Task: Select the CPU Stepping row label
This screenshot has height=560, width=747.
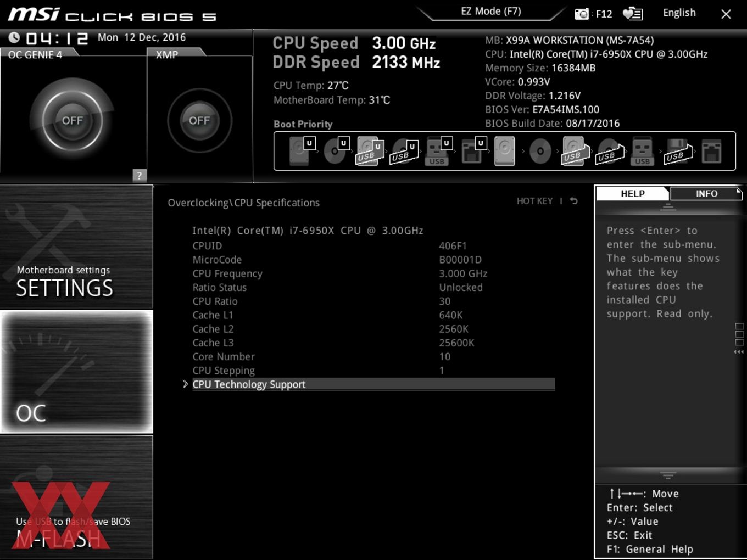Action: pos(224,371)
